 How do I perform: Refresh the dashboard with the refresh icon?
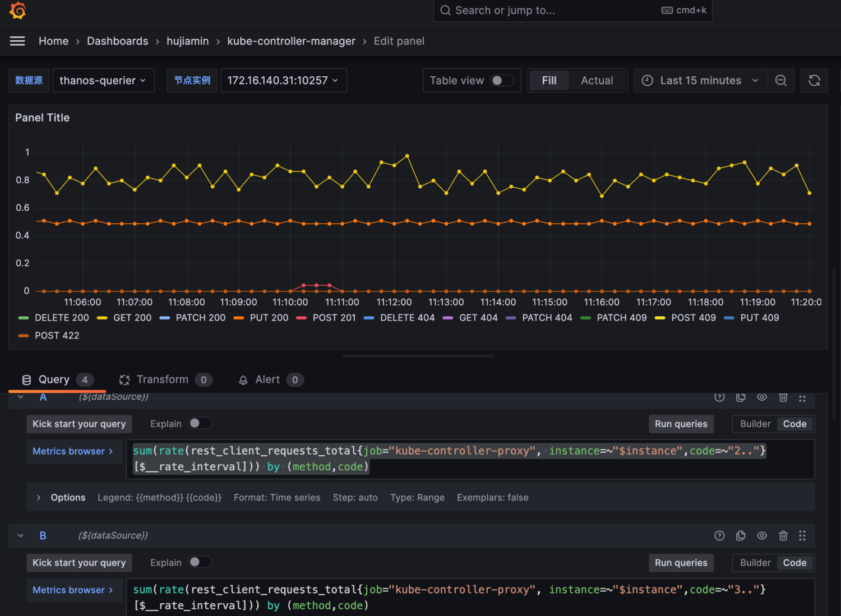tap(814, 81)
